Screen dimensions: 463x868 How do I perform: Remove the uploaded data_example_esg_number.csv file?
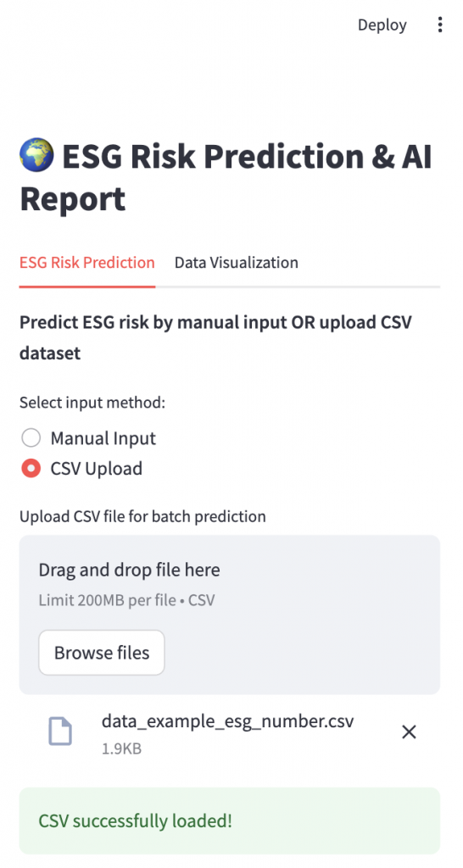[409, 732]
